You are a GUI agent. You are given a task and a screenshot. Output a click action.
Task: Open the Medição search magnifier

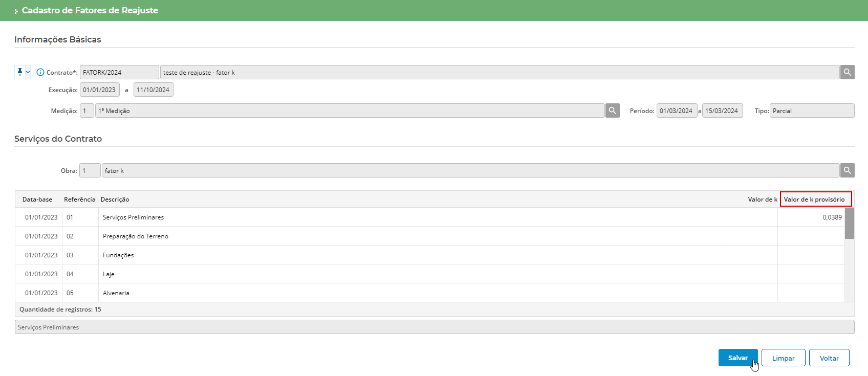(x=612, y=110)
